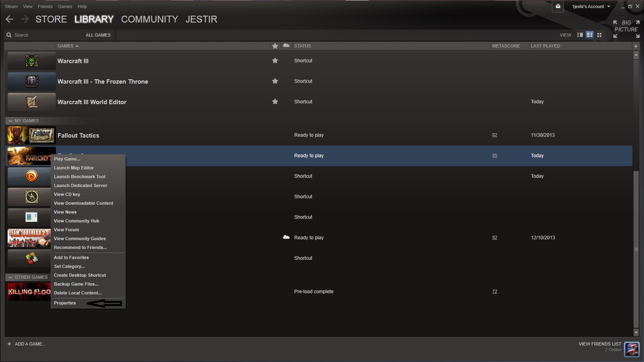Screen dimensions: 644x362
Task: Open VIEW FRIENDS LIST
Action: pyautogui.click(x=600, y=344)
